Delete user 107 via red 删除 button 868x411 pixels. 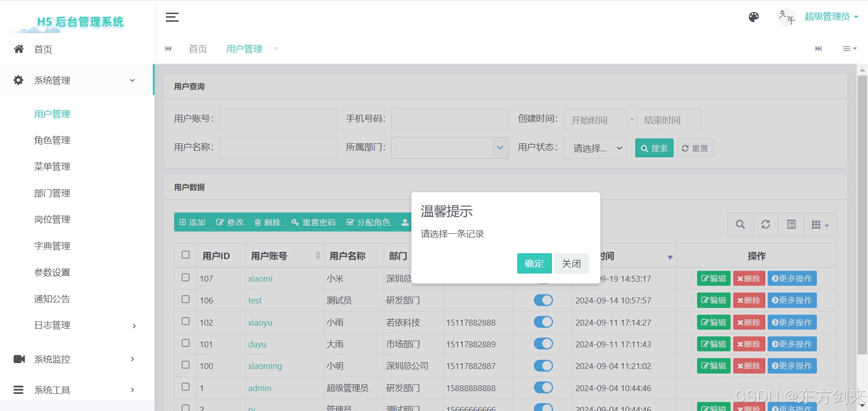click(749, 279)
